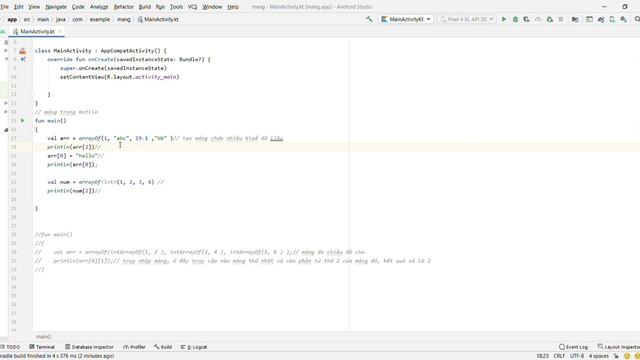Screen dimensions: 640x360
Task: Click the run gutter arrow beside fun main()
Action: click(23, 120)
